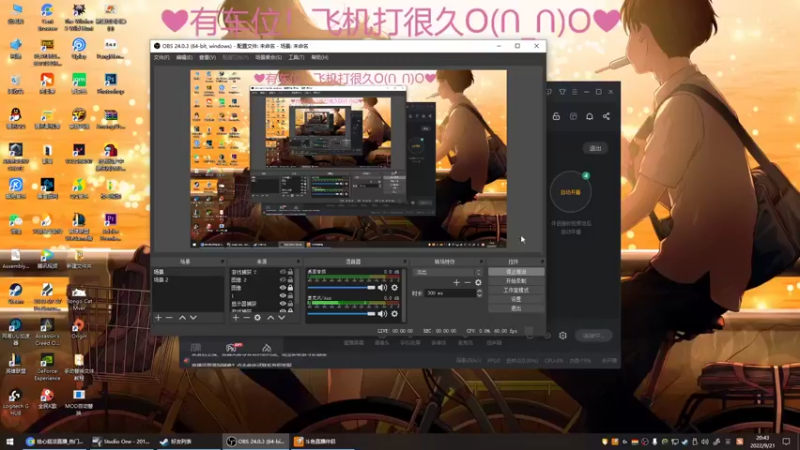Image resolution: width=800 pixels, height=450 pixels.
Task: Pop out the 混音器 dock with its float icon
Action: coord(405,262)
